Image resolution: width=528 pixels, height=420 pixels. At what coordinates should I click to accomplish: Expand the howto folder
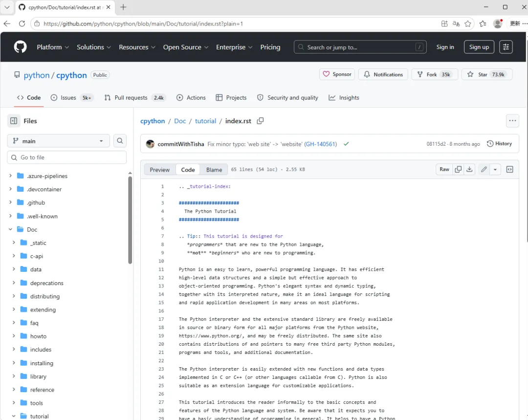(x=14, y=336)
